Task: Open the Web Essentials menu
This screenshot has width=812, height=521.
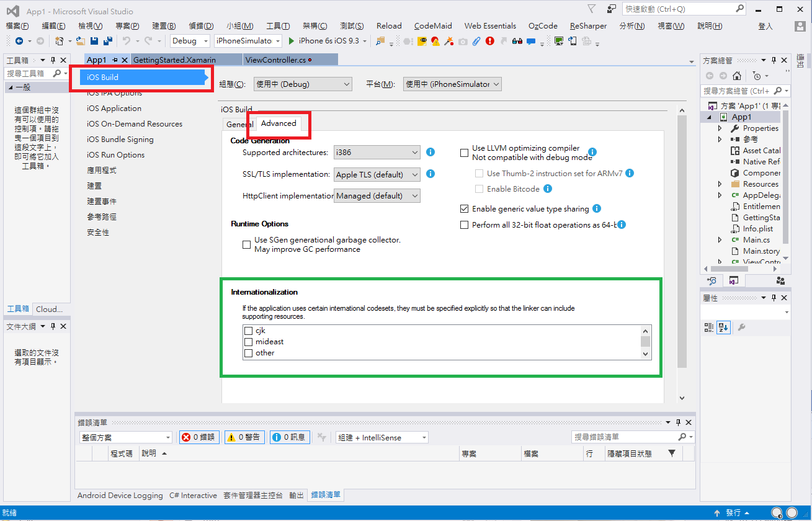Action: pos(490,26)
